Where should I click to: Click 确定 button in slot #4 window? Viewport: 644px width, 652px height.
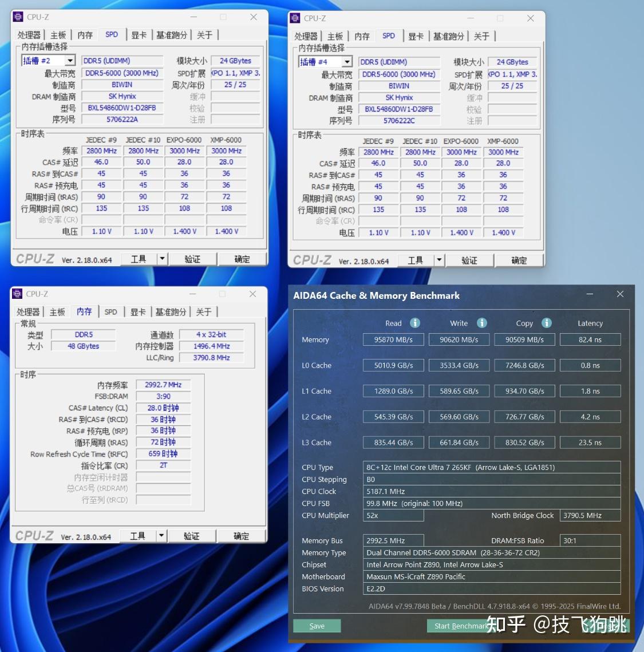pos(519,260)
